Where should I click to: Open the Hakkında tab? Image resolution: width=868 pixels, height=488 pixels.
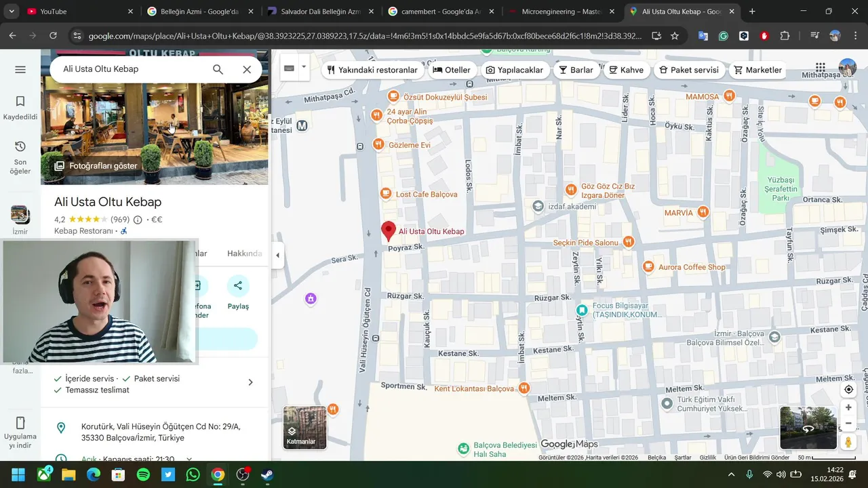[244, 253]
